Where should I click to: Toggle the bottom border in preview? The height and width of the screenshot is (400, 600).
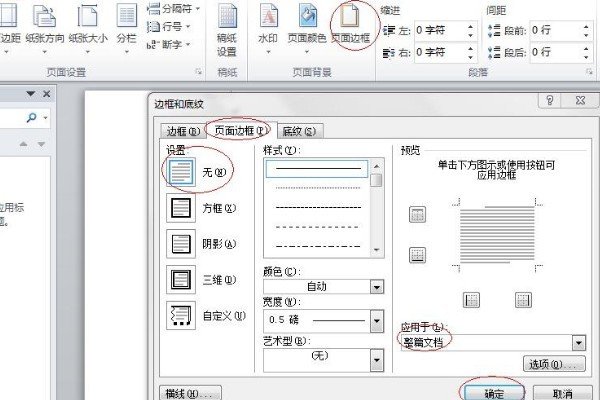[417, 255]
